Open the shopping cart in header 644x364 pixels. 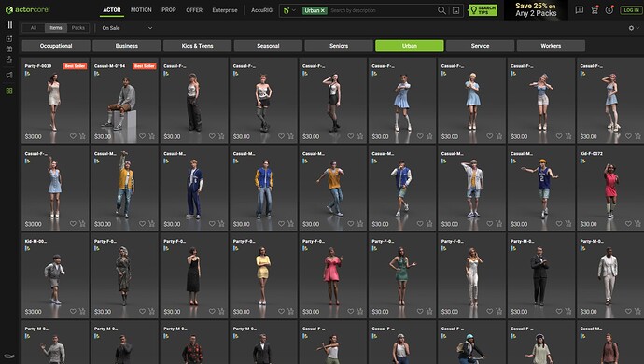pos(595,10)
